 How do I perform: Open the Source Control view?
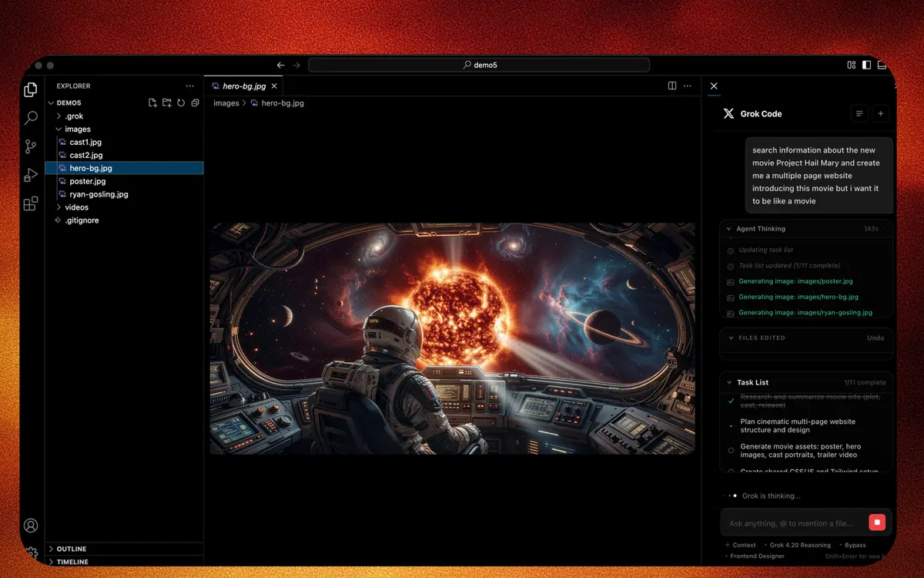31,146
